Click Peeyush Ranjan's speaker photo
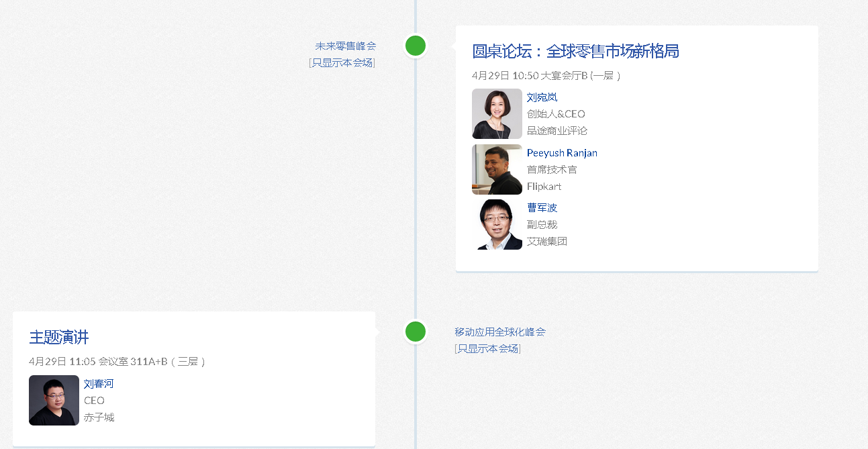Screen dimensions: 868x449 click(497, 169)
